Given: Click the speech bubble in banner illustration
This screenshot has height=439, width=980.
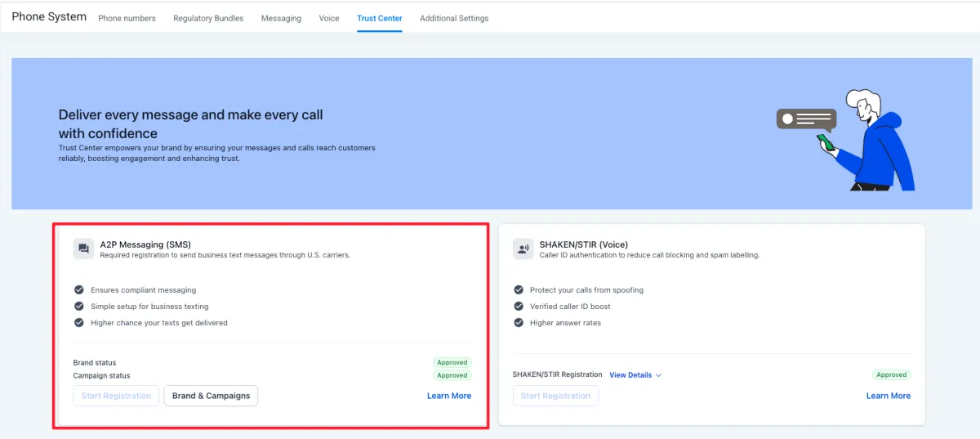Looking at the screenshot, I should pos(806,120).
